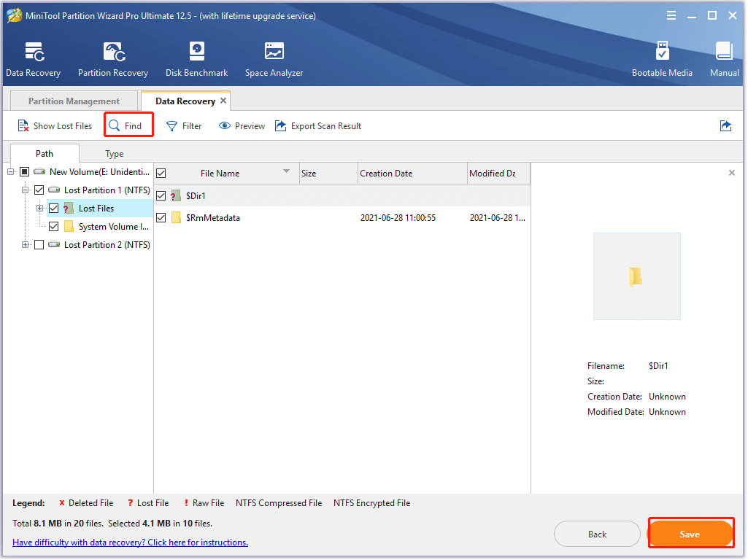This screenshot has height=560, width=748.
Task: Click the $RmMetadata folder icon
Action: pyautogui.click(x=176, y=218)
